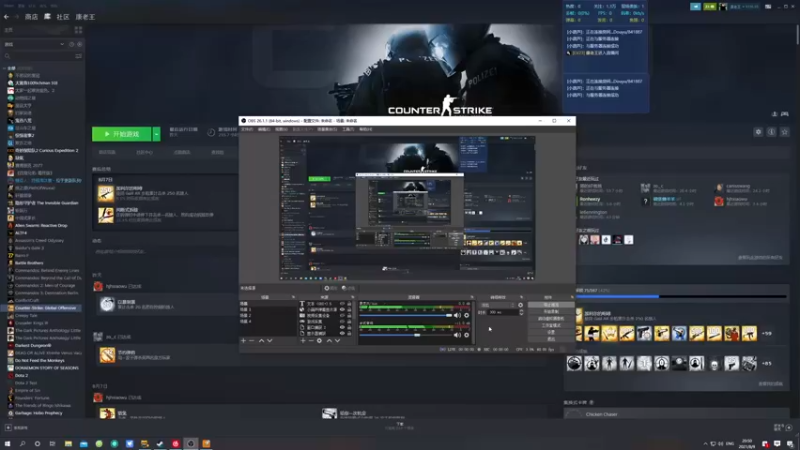Open Windows Start menu

point(7,443)
